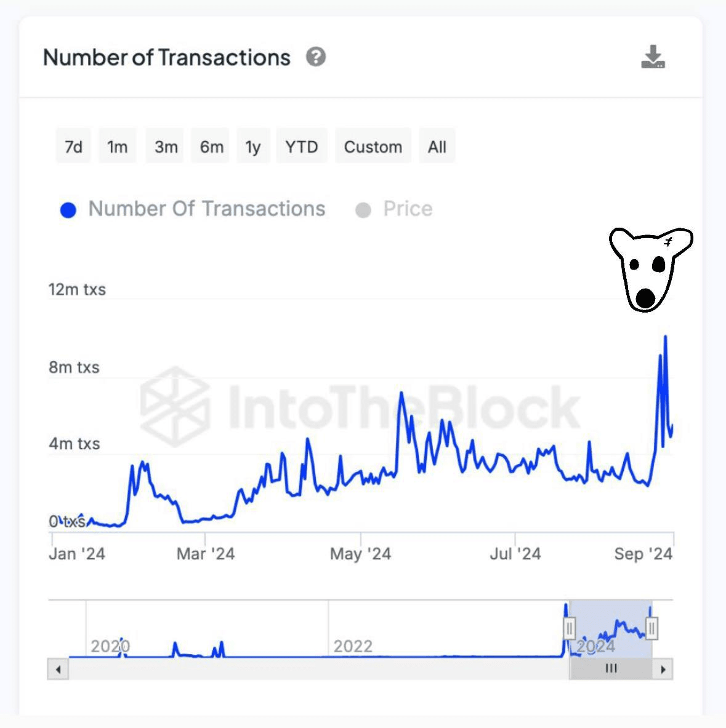Click the white dog sticker icon
The height and width of the screenshot is (728, 726).
(x=650, y=268)
